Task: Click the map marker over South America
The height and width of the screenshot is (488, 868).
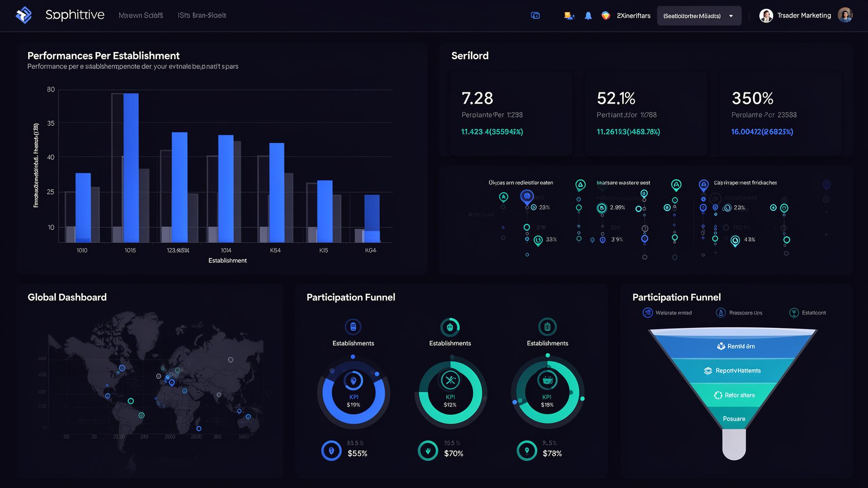Action: click(x=142, y=415)
